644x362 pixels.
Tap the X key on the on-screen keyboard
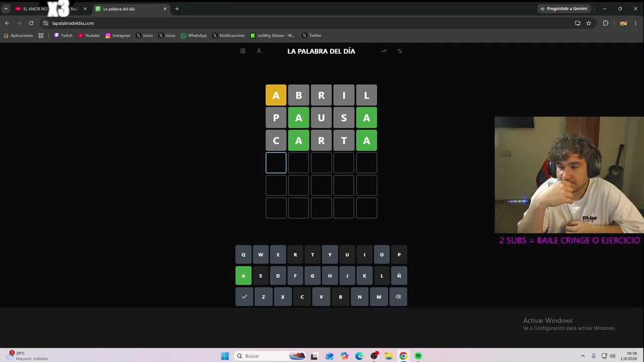pos(283,297)
